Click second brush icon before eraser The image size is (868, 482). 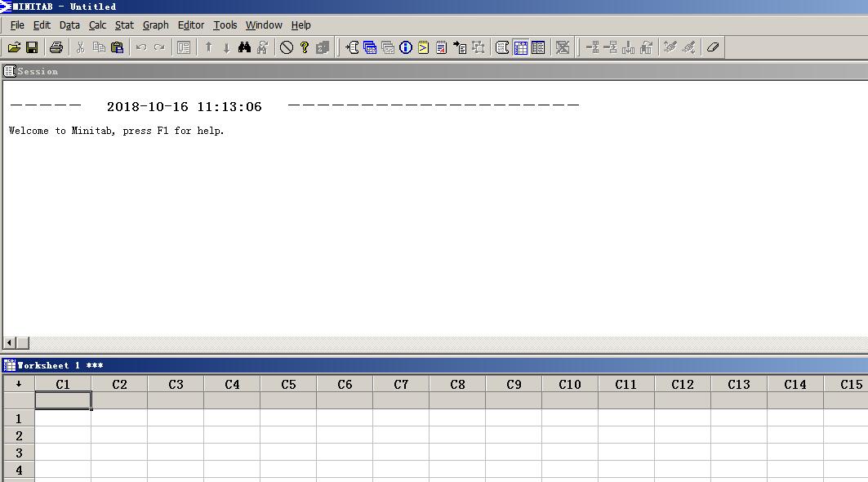688,47
